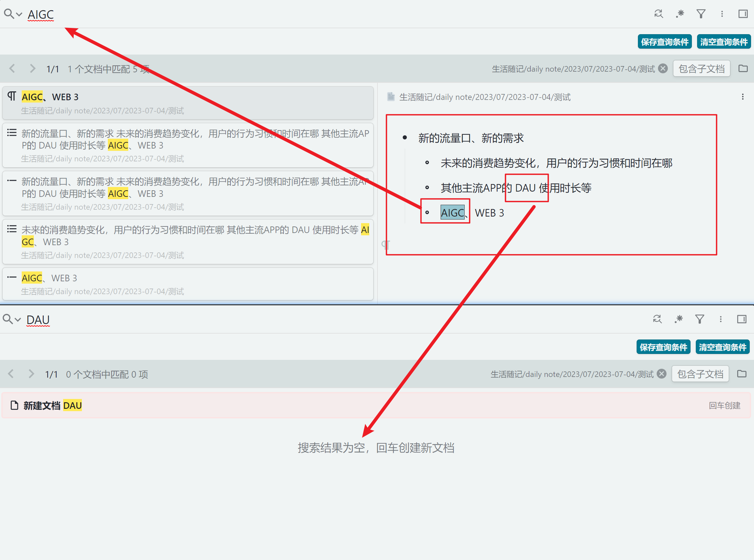Expand search history dropdown next to AIGC

(x=19, y=14)
